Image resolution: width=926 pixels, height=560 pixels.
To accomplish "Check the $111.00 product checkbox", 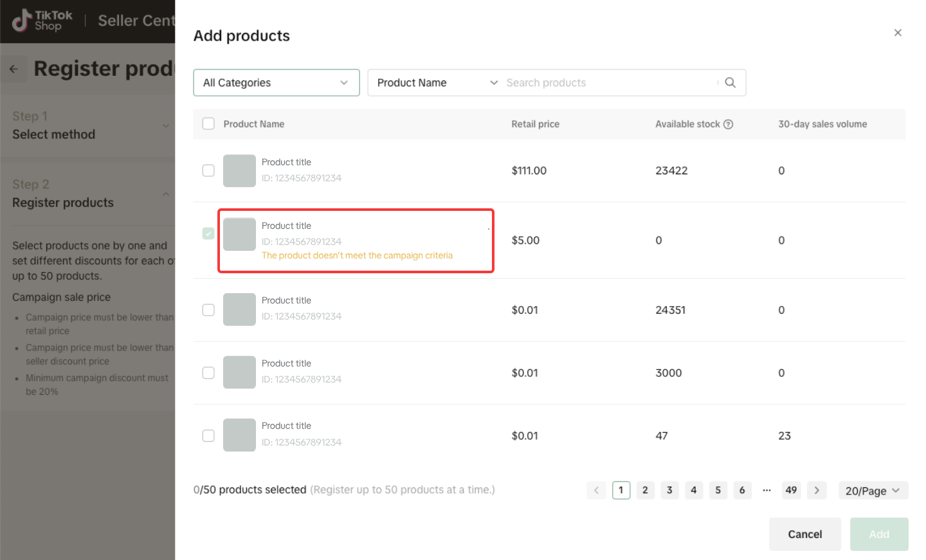I will [x=208, y=170].
